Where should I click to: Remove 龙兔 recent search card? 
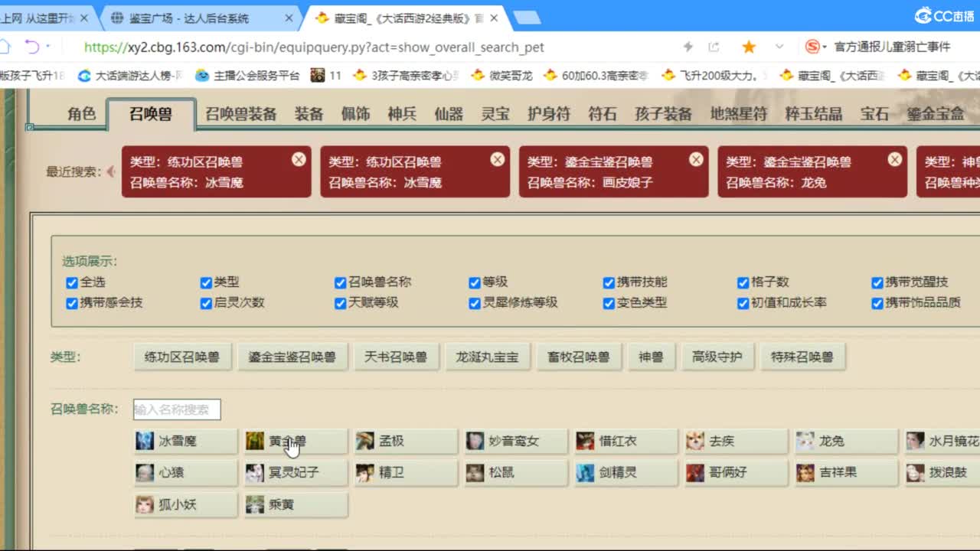pyautogui.click(x=894, y=159)
